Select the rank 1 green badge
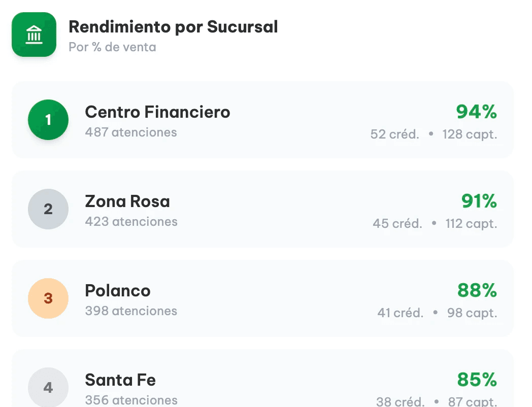The height and width of the screenshot is (407, 532). pos(48,120)
